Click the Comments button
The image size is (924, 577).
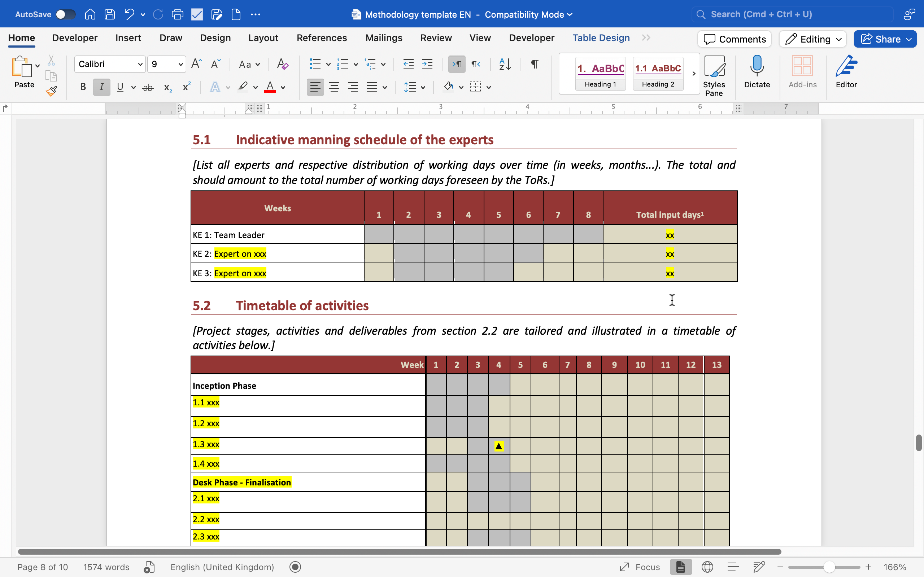click(735, 39)
